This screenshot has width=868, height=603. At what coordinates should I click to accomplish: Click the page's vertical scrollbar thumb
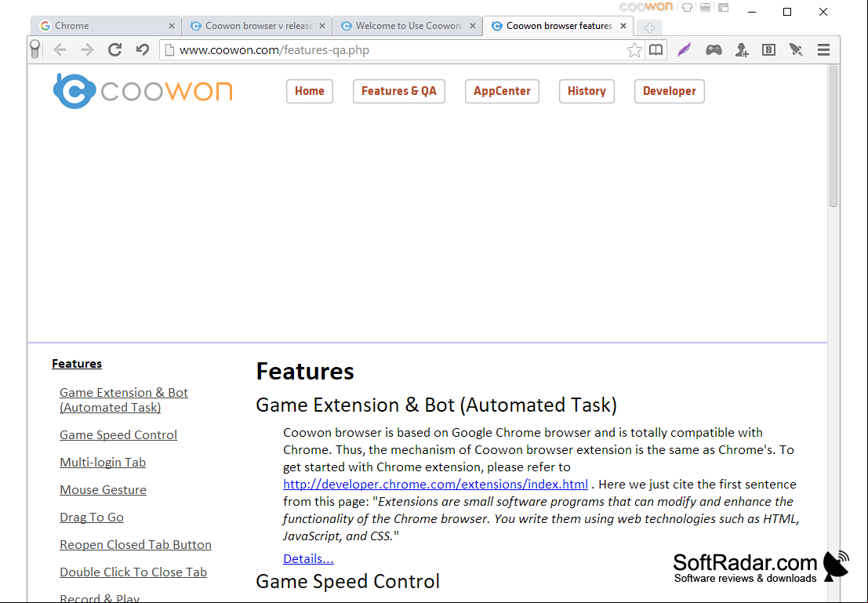[833, 136]
